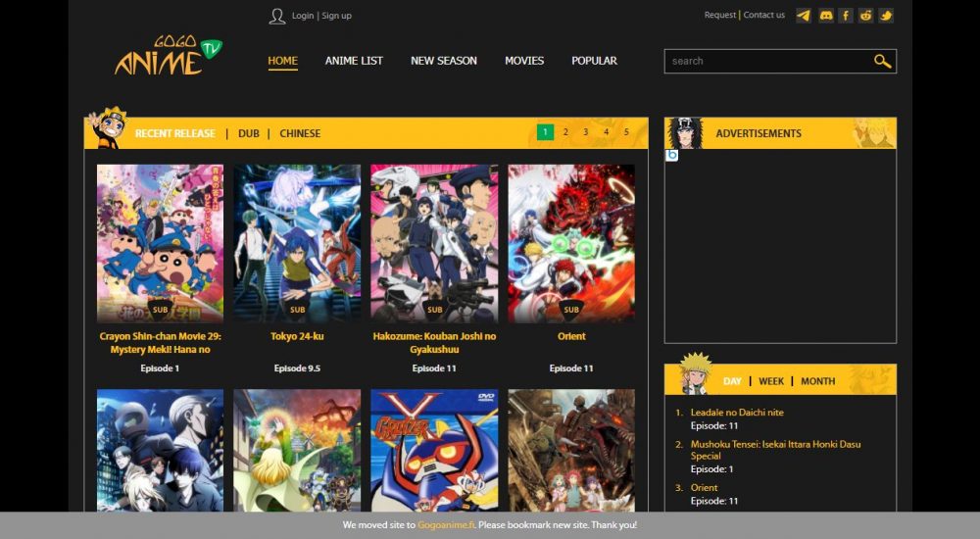This screenshot has width=980, height=539.
Task: Open the Telegram social icon
Action: tap(804, 15)
